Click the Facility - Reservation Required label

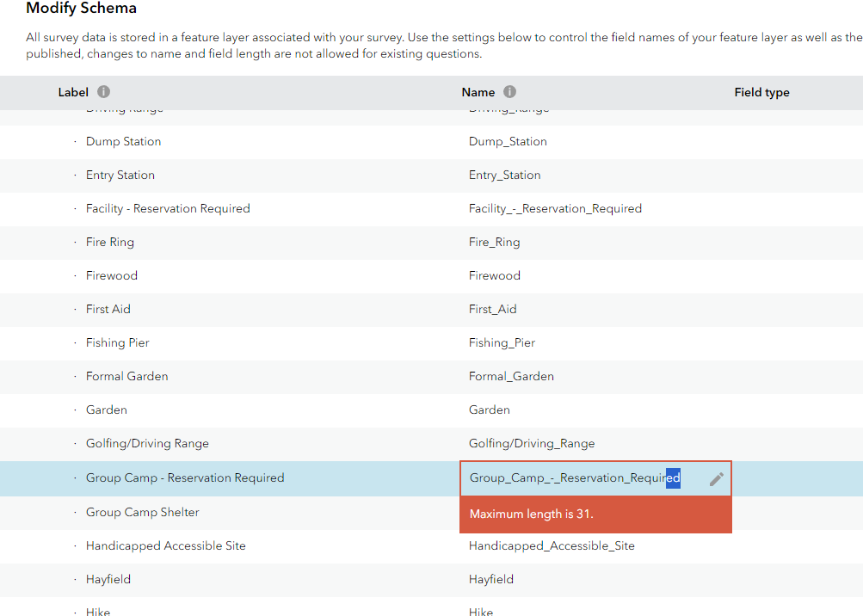(x=168, y=208)
